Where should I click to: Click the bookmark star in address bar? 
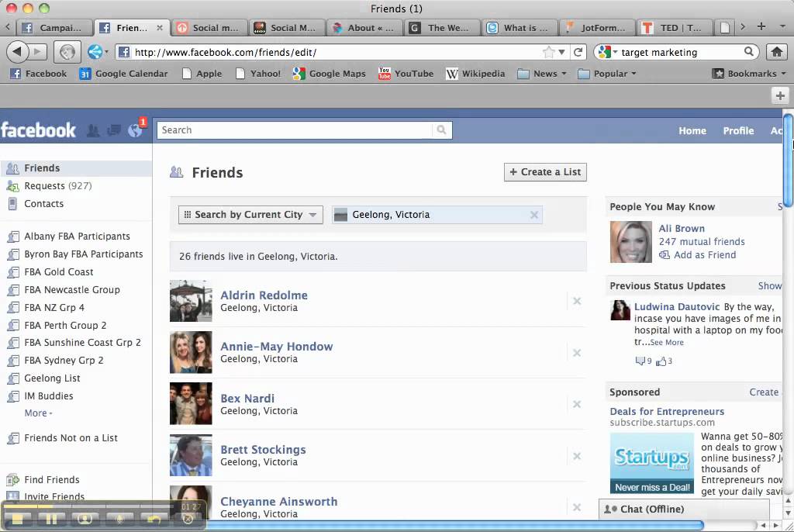tap(548, 52)
